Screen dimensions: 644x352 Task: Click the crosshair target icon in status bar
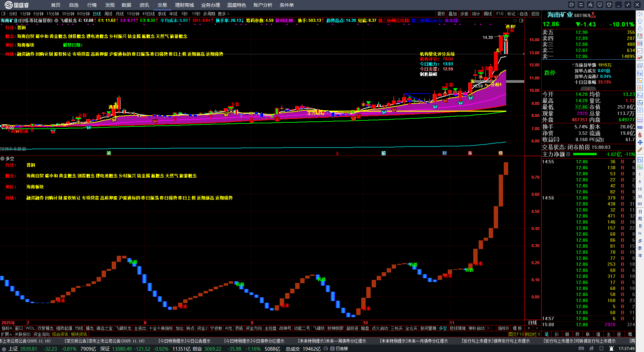pyautogui.click(x=601, y=349)
